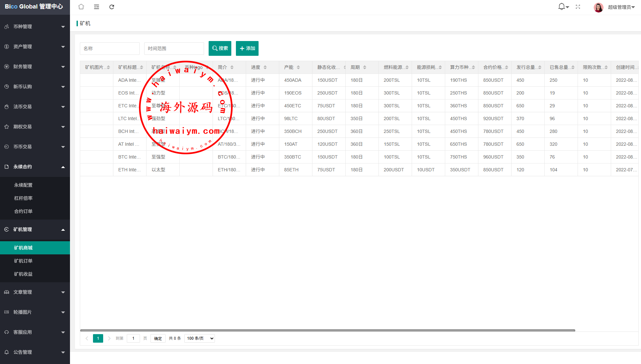
Task: Click the super admin avatar image
Action: pyautogui.click(x=598, y=7)
